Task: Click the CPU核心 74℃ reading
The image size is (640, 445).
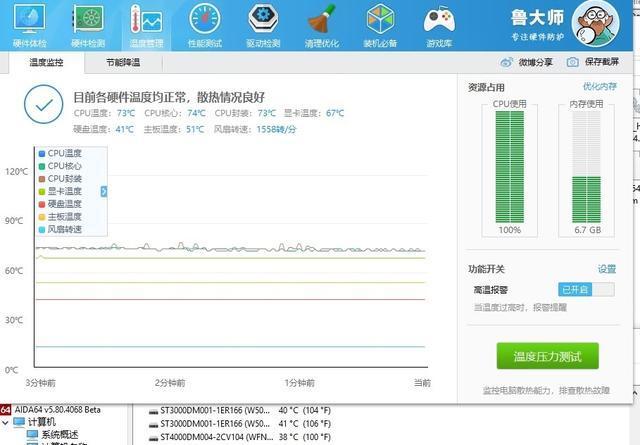Action: click(175, 113)
